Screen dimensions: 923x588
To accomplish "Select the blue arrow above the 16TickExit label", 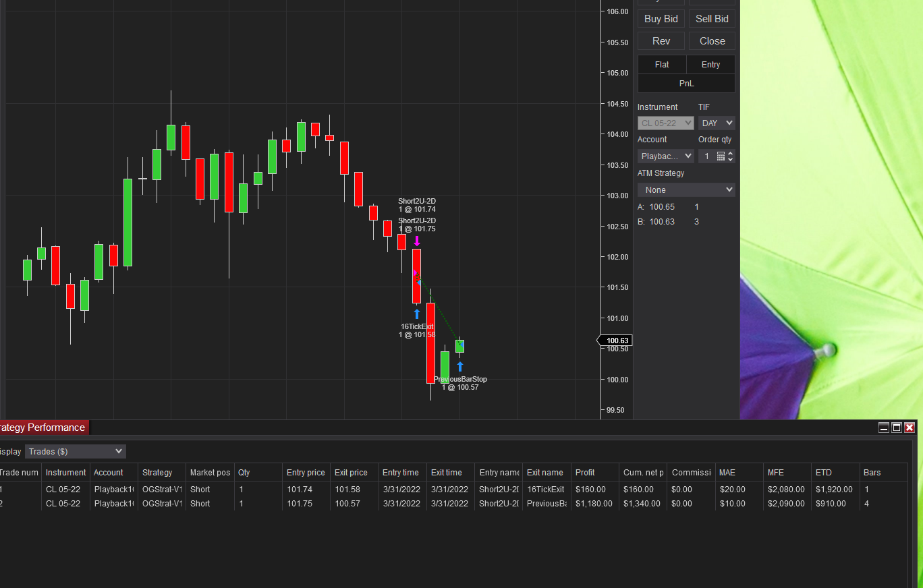I will point(417,314).
